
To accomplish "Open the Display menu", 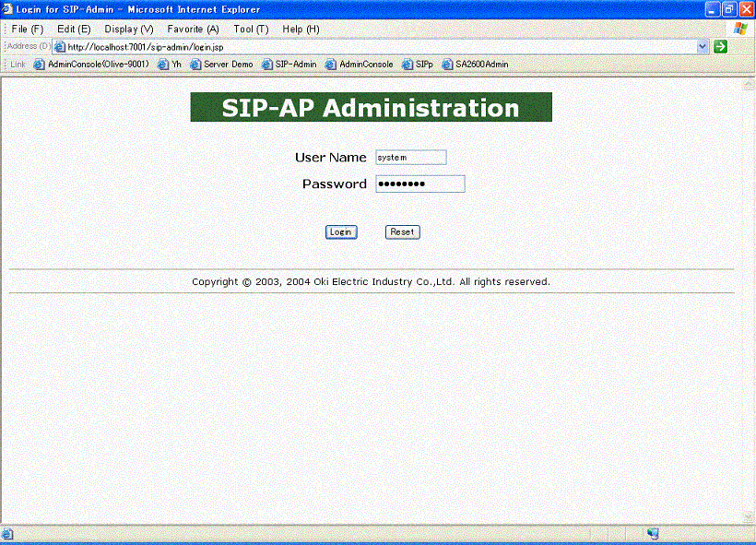I will (x=127, y=29).
